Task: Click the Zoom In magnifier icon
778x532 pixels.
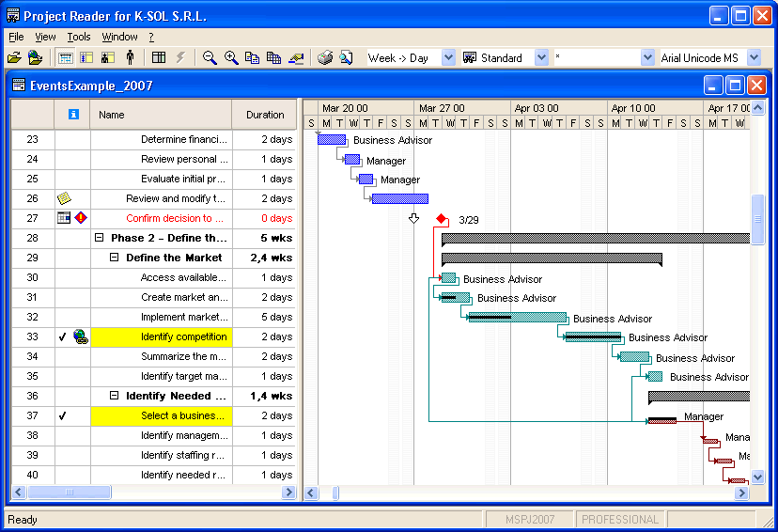Action: pyautogui.click(x=231, y=58)
